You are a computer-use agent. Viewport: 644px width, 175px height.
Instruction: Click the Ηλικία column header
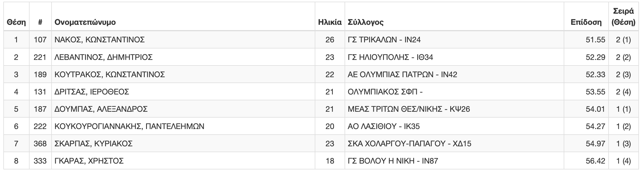click(x=330, y=22)
